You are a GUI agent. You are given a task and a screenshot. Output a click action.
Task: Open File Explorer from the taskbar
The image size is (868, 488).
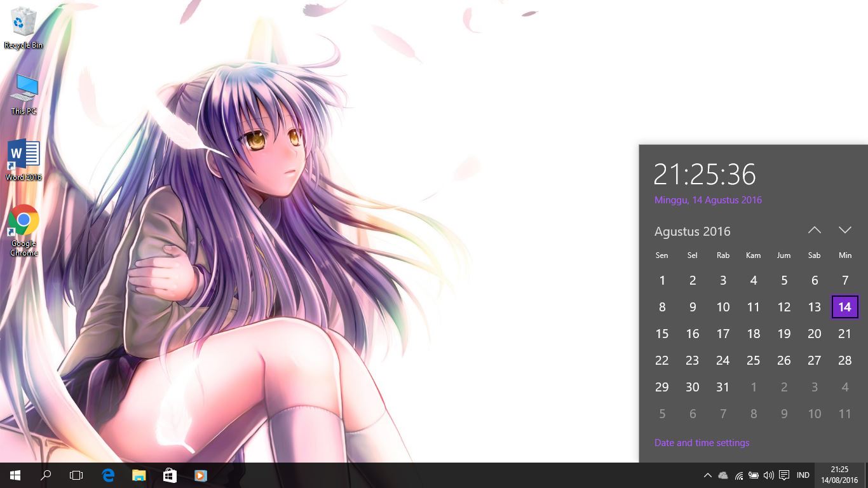[x=139, y=475]
